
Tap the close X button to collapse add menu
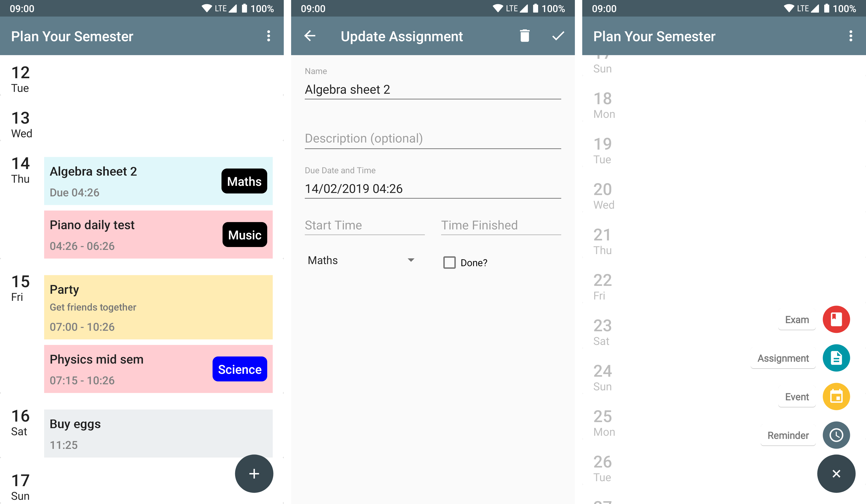tap(836, 473)
